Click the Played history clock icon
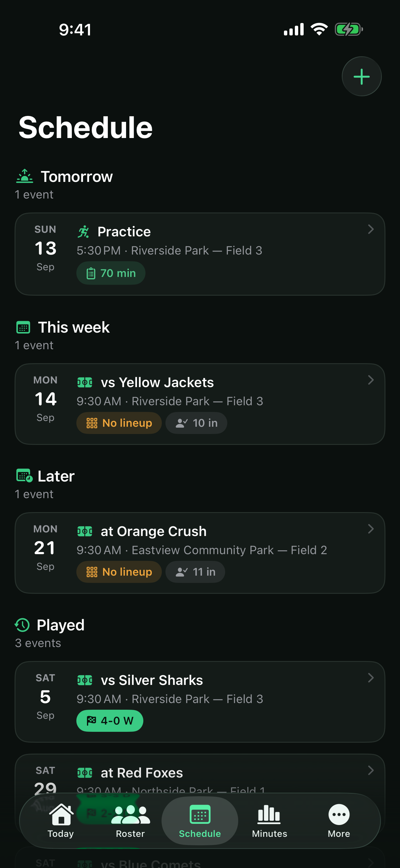The height and width of the screenshot is (868, 400). (23, 625)
